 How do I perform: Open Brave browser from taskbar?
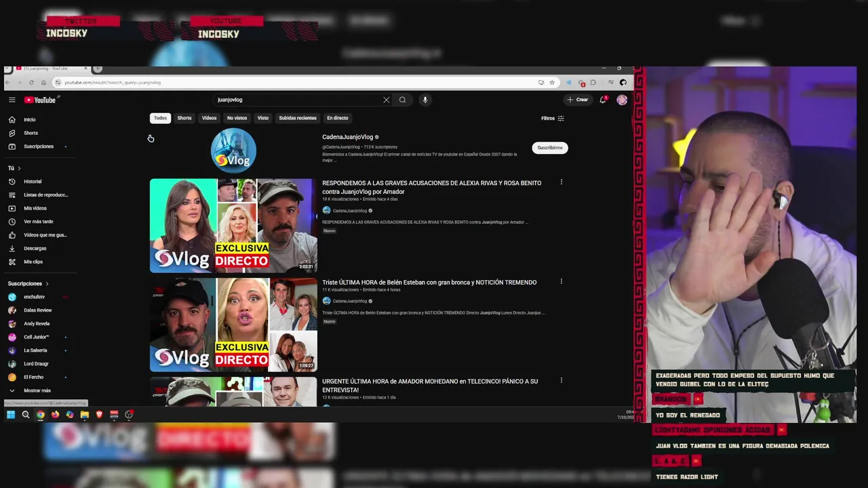pos(99,415)
